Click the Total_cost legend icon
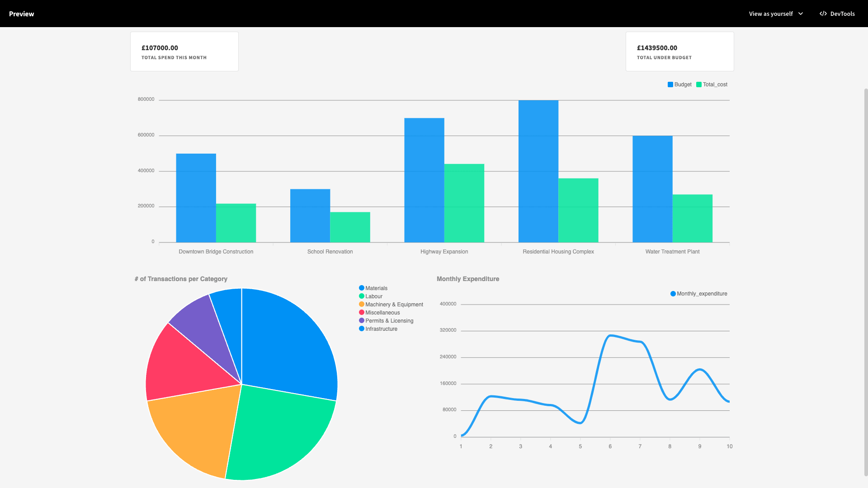Image resolution: width=868 pixels, height=488 pixels. coord(699,84)
